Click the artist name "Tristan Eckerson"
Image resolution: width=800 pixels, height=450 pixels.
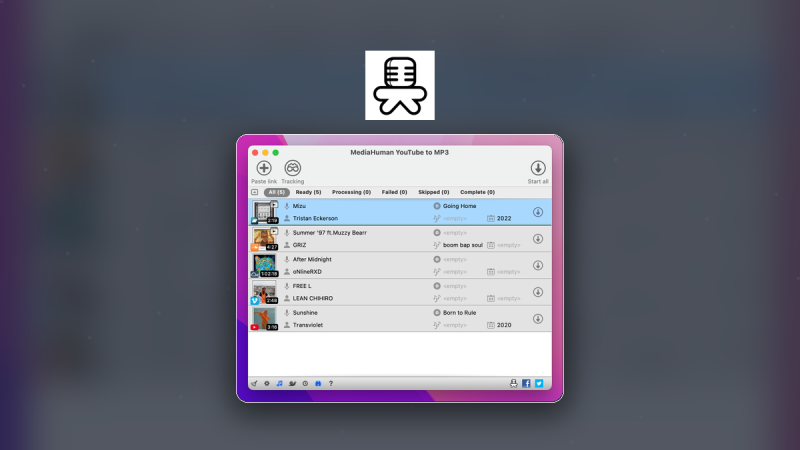(x=315, y=218)
